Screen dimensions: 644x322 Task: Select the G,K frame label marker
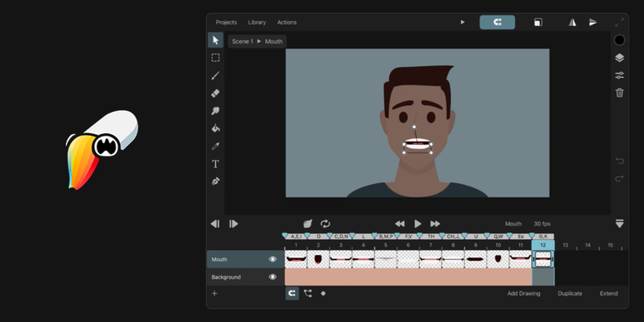pyautogui.click(x=543, y=236)
